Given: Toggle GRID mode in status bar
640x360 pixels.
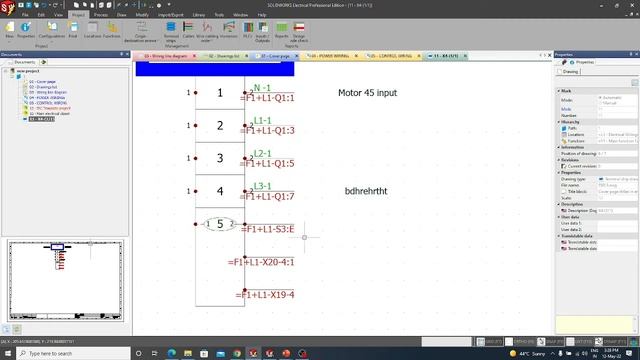Looking at the screenshot, I should 489,341.
